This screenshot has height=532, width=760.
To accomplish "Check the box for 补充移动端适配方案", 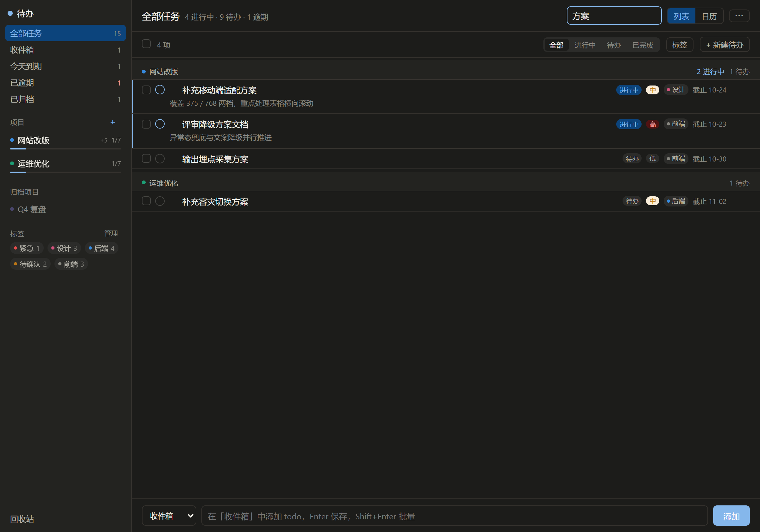I will (x=146, y=90).
